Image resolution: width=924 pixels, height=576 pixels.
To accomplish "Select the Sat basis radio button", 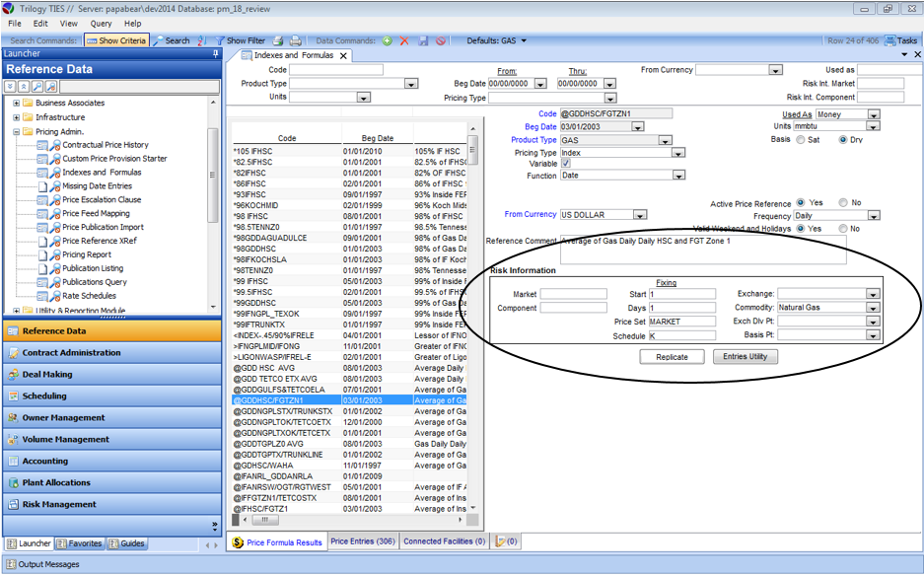I will tap(801, 140).
